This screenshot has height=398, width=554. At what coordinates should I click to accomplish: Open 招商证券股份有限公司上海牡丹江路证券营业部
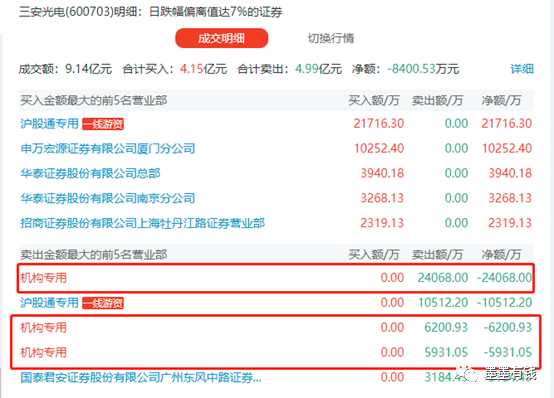coord(143,223)
